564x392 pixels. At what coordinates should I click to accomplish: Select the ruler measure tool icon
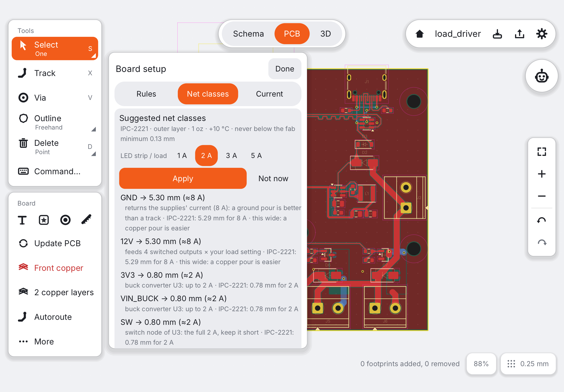point(87,220)
